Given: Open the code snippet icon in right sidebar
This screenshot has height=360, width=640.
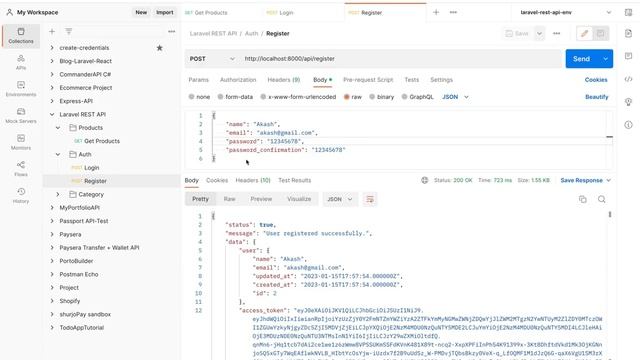Looking at the screenshot, I should [x=629, y=79].
